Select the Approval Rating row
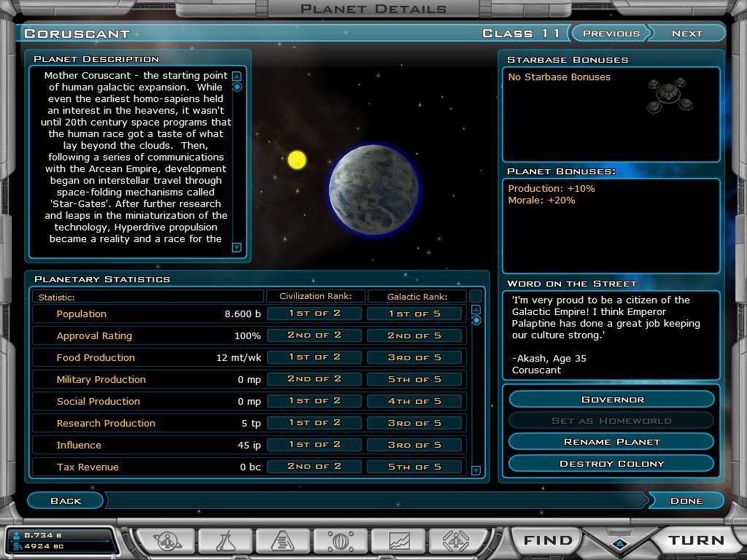 tap(249, 335)
